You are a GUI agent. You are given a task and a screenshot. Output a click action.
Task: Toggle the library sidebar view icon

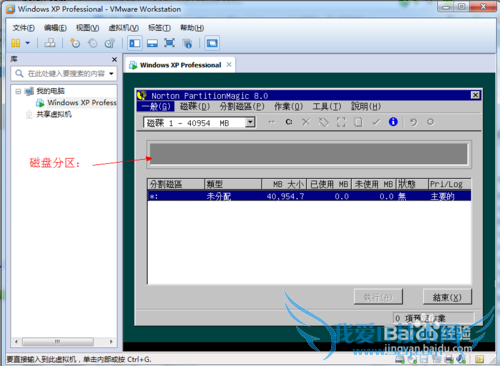(x=135, y=43)
